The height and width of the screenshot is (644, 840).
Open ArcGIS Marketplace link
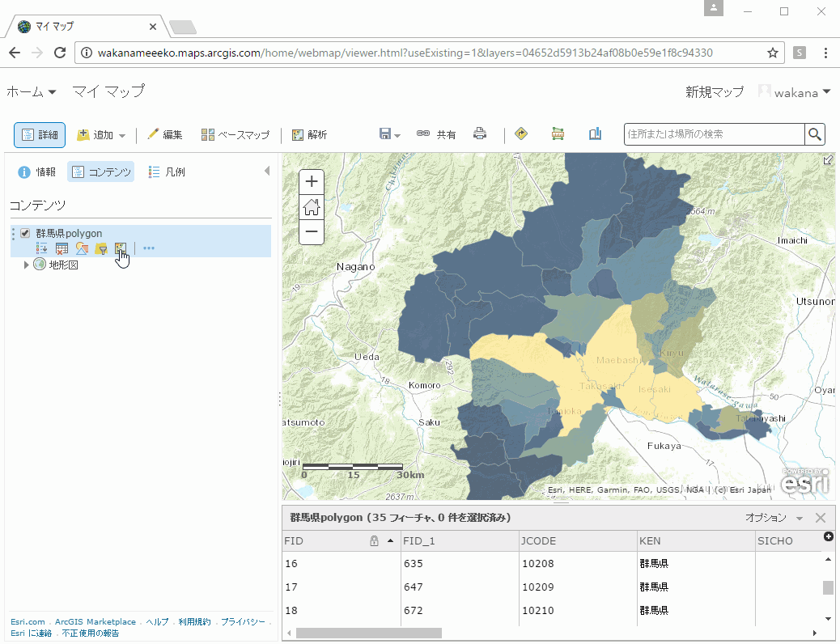pyautogui.click(x=95, y=621)
